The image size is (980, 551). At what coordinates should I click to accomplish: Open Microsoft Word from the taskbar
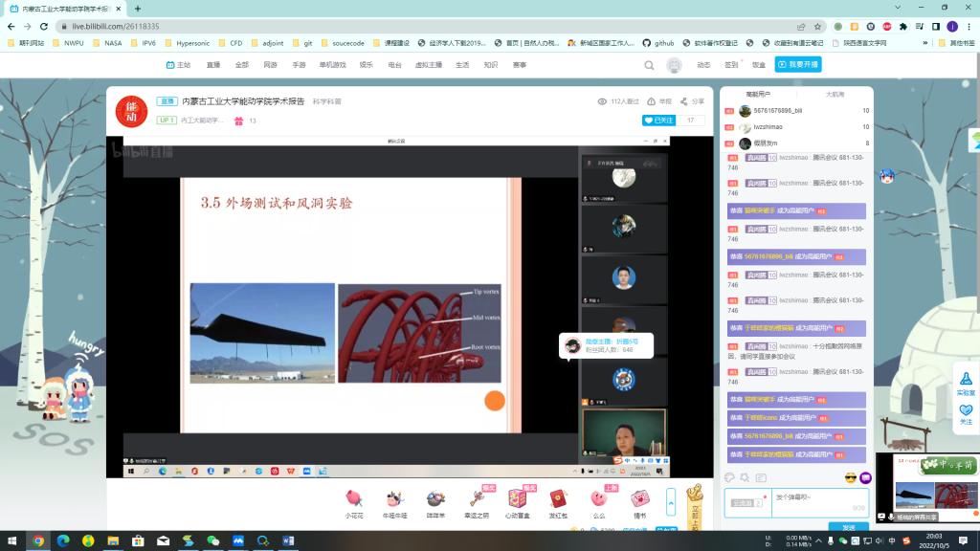coord(288,540)
